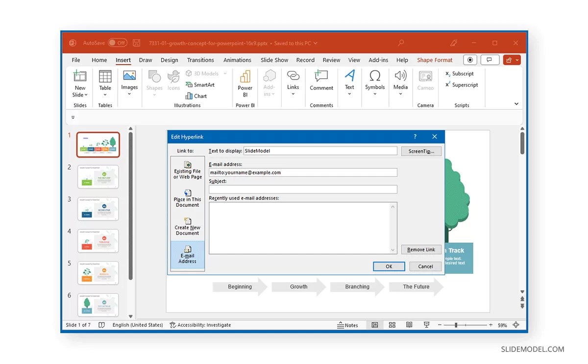
Task: Insert a Chart
Action: pos(198,96)
